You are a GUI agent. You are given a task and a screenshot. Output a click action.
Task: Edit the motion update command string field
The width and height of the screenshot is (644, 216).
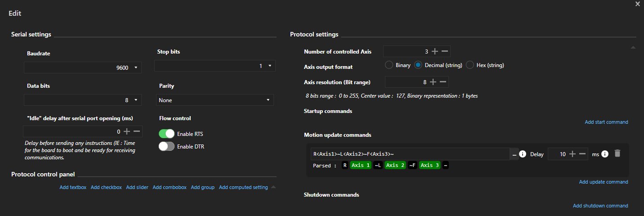coord(411,154)
